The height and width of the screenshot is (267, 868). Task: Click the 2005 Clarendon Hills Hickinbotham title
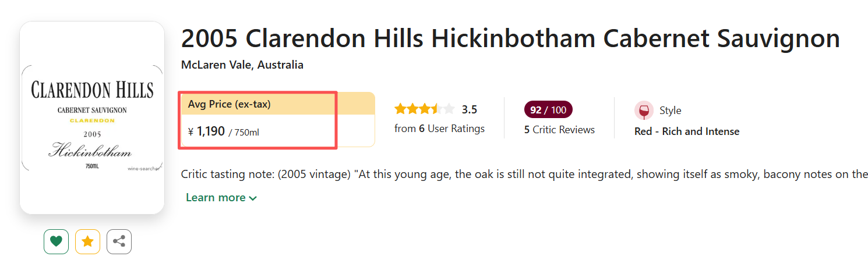click(x=510, y=38)
